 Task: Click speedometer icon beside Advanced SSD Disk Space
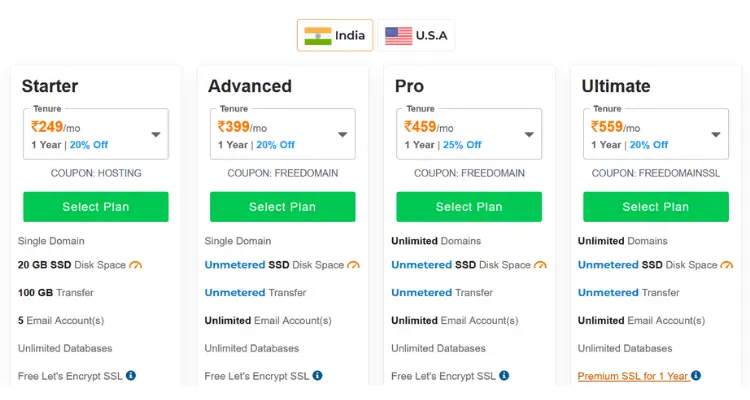(353, 265)
